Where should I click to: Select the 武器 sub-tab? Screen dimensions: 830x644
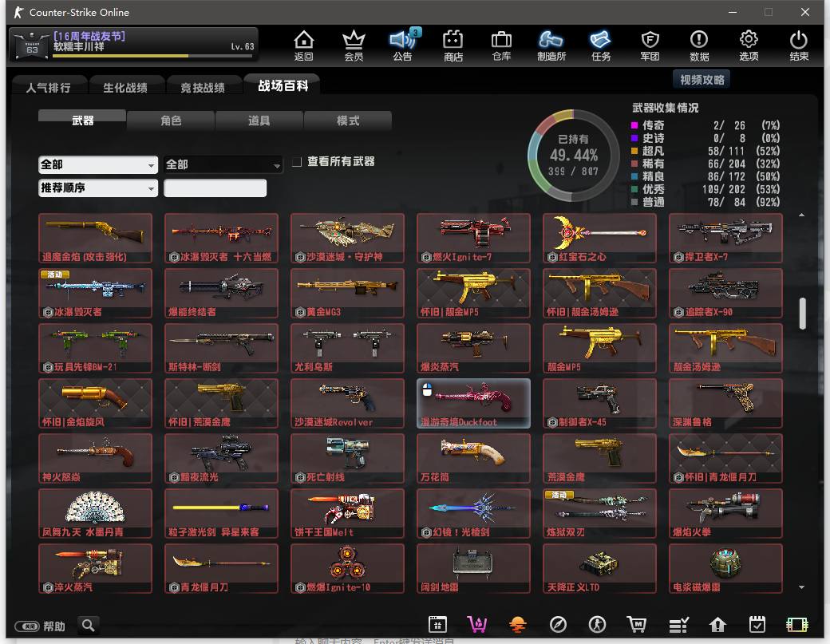tap(82, 121)
